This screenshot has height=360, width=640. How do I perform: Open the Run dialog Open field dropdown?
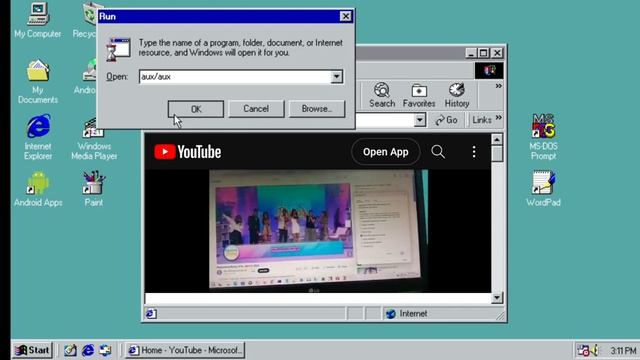pos(336,76)
